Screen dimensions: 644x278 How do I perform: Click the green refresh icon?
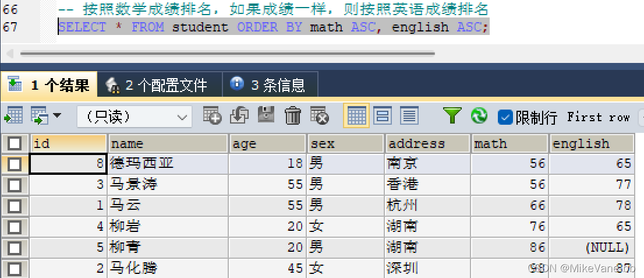coord(479,115)
